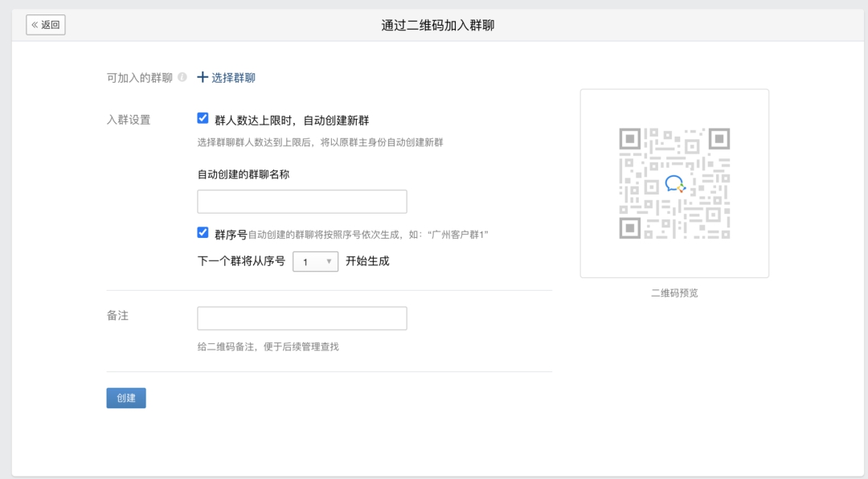Uncheck the 群序号 checkbox

(203, 232)
